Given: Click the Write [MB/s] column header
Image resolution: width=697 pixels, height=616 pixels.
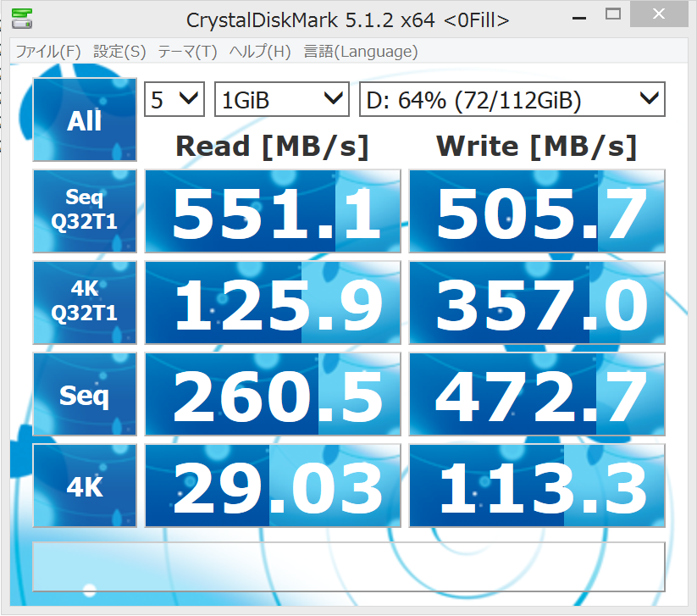Looking at the screenshot, I should coord(537,147).
